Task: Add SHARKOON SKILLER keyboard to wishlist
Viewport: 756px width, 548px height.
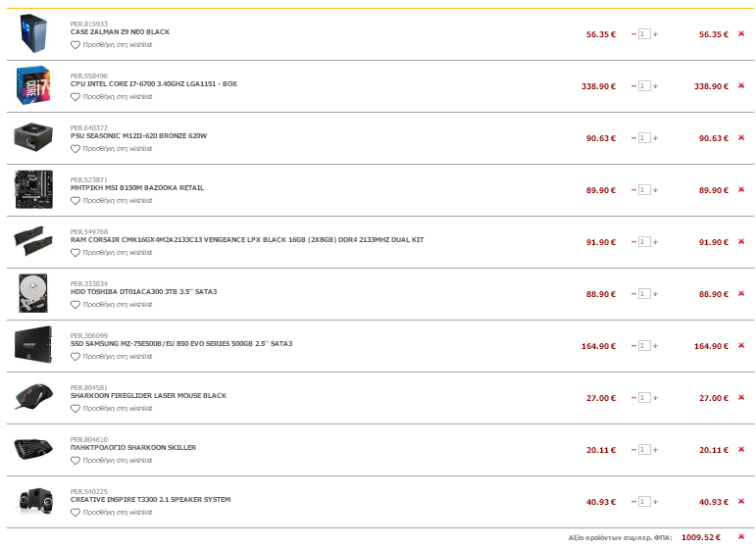Action: tap(112, 461)
